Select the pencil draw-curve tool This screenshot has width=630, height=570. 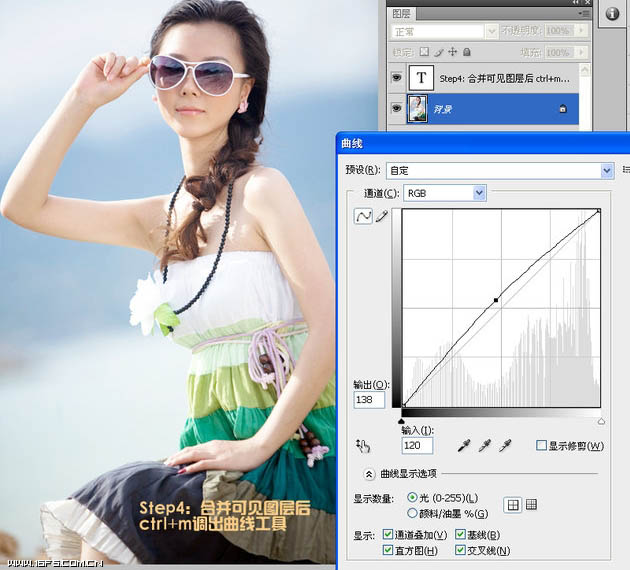point(380,216)
